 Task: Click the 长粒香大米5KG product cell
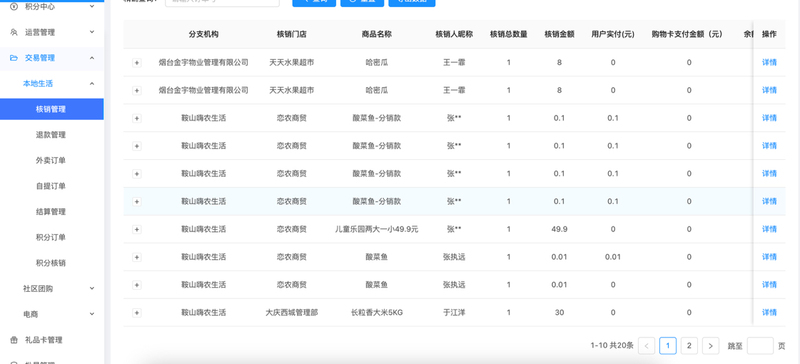pos(377,312)
